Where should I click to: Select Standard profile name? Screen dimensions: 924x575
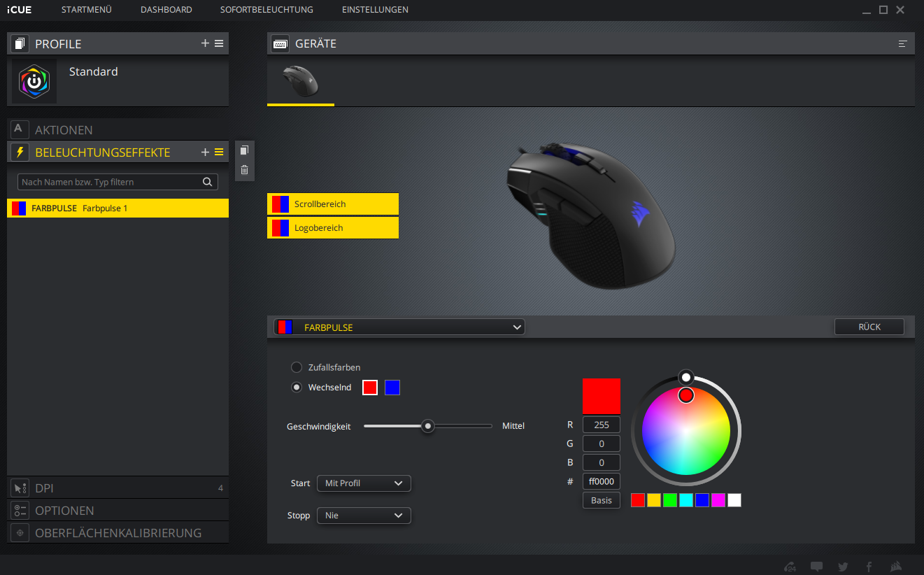pyautogui.click(x=94, y=71)
